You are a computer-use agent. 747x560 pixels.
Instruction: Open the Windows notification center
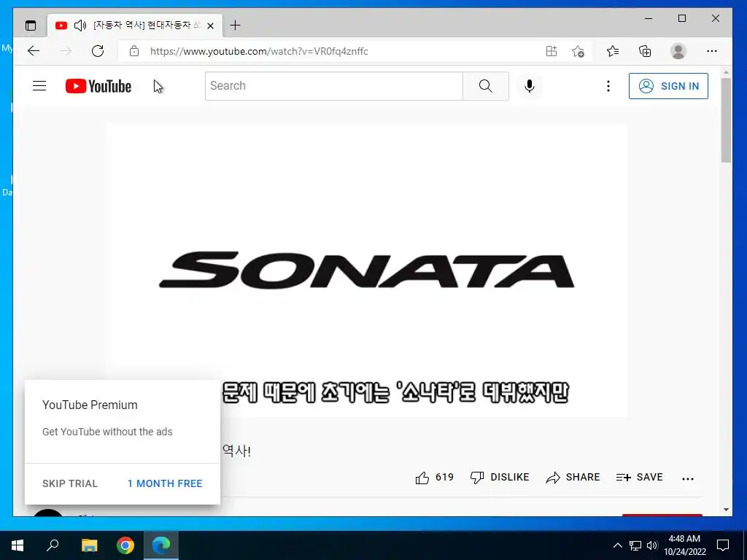(723, 545)
